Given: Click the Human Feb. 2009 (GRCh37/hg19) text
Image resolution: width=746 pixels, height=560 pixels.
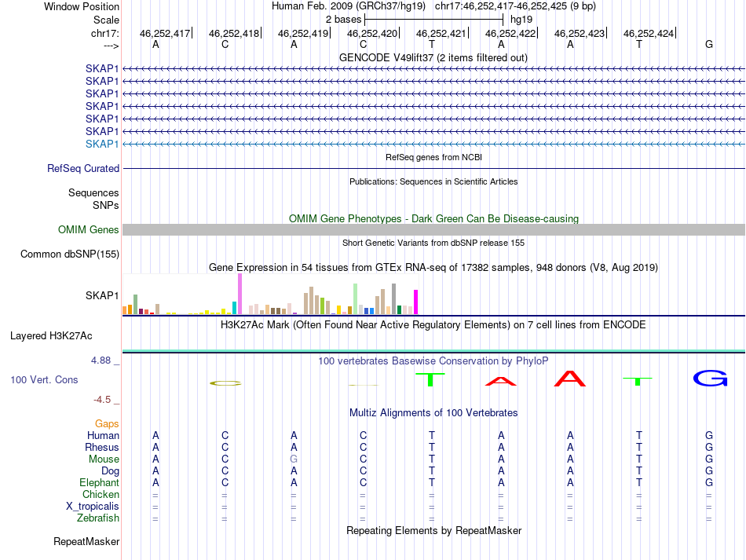Looking at the screenshot, I should (348, 6).
